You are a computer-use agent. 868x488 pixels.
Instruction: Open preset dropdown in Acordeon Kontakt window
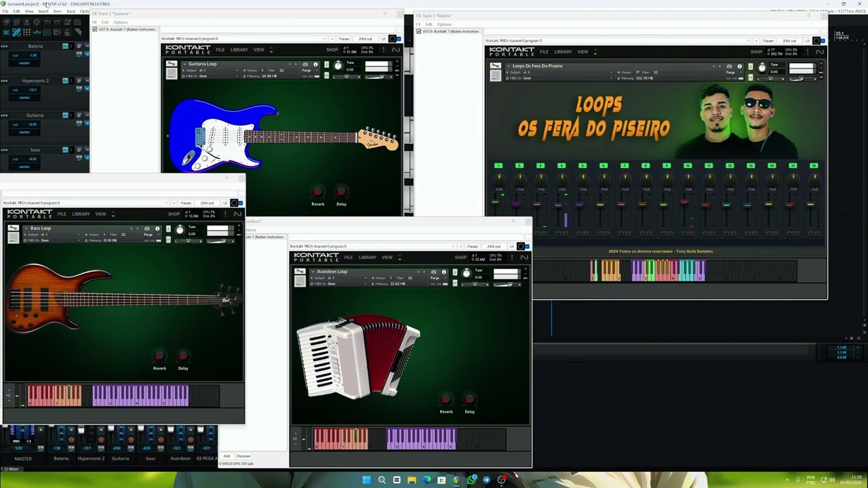click(372, 246)
